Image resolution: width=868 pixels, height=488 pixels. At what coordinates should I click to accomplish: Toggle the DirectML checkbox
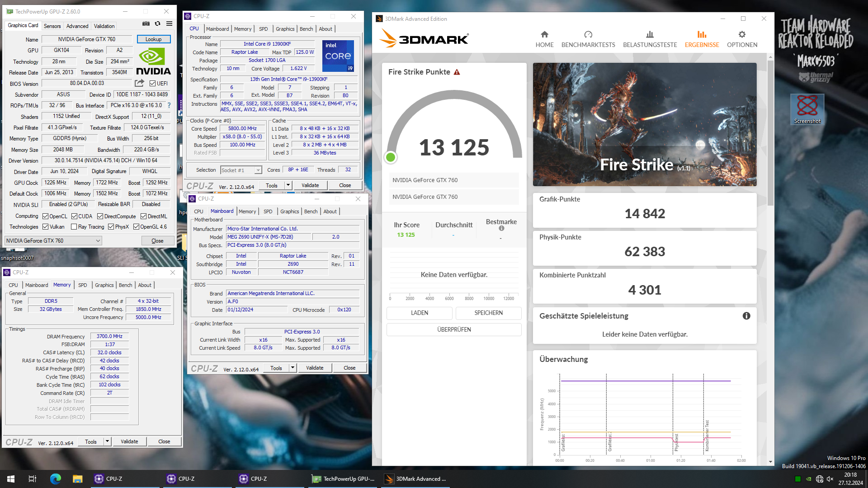(x=143, y=216)
